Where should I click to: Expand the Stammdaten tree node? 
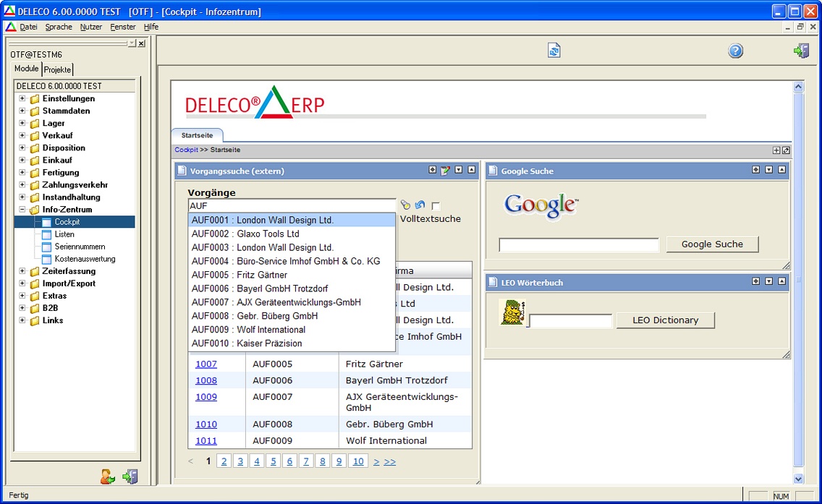22,111
